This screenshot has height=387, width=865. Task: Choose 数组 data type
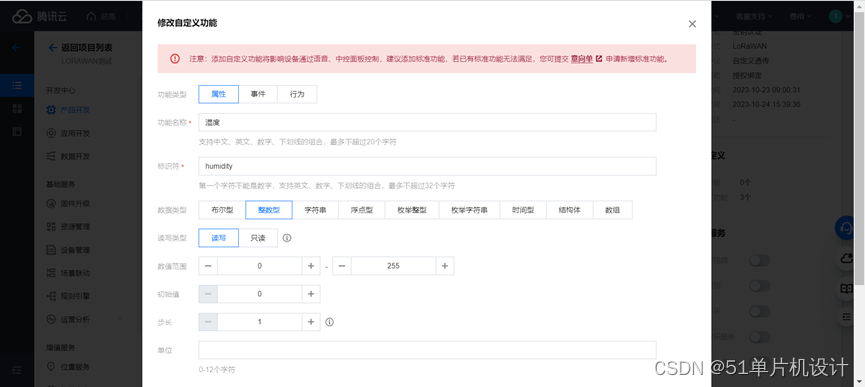coord(613,210)
